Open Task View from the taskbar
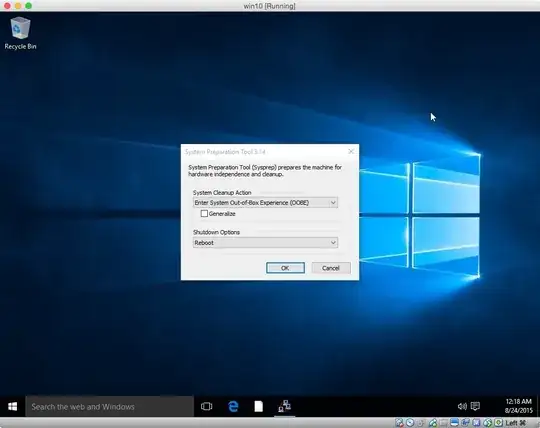This screenshot has width=540, height=428. coord(206,407)
